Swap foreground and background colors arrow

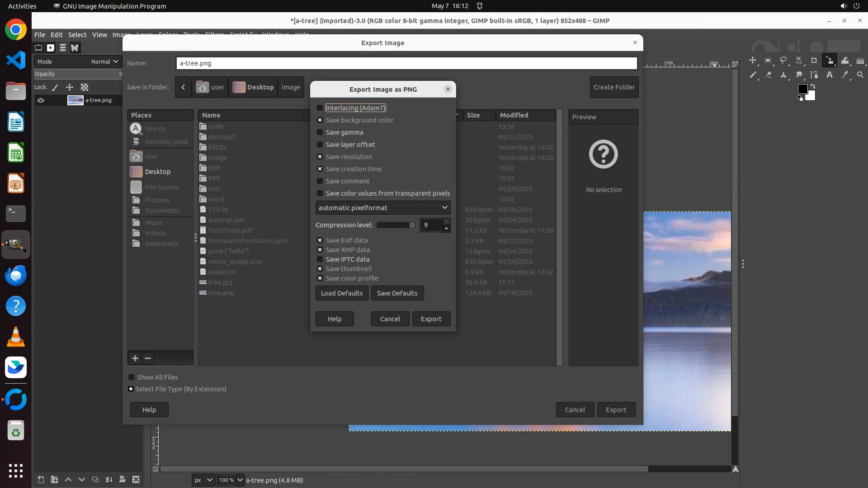click(813, 86)
